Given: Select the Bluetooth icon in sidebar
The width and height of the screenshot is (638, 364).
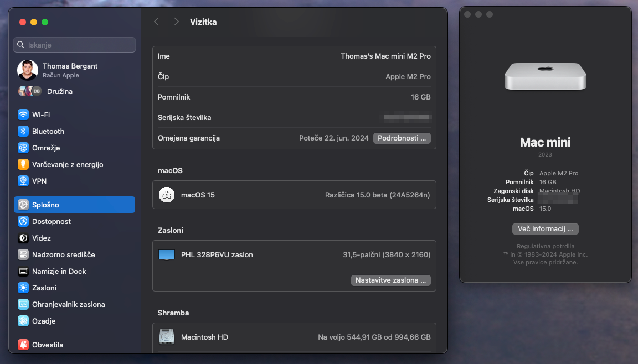Looking at the screenshot, I should tap(23, 131).
